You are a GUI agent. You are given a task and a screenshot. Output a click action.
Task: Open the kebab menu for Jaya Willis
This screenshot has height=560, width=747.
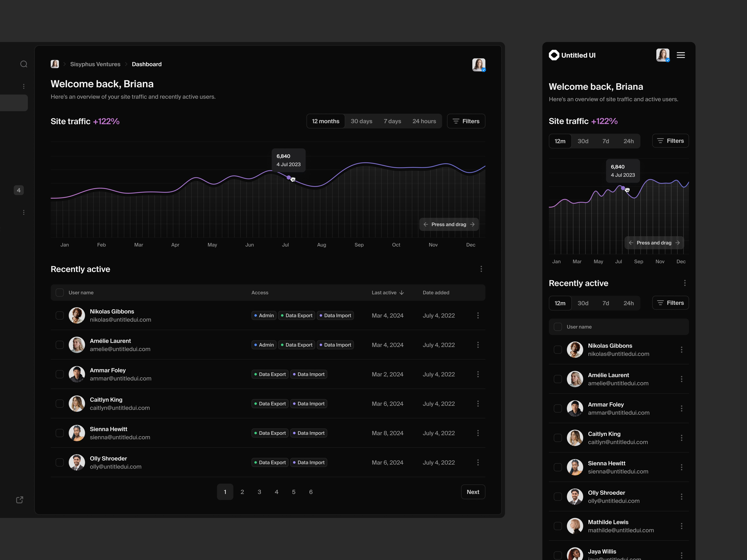pyautogui.click(x=682, y=555)
